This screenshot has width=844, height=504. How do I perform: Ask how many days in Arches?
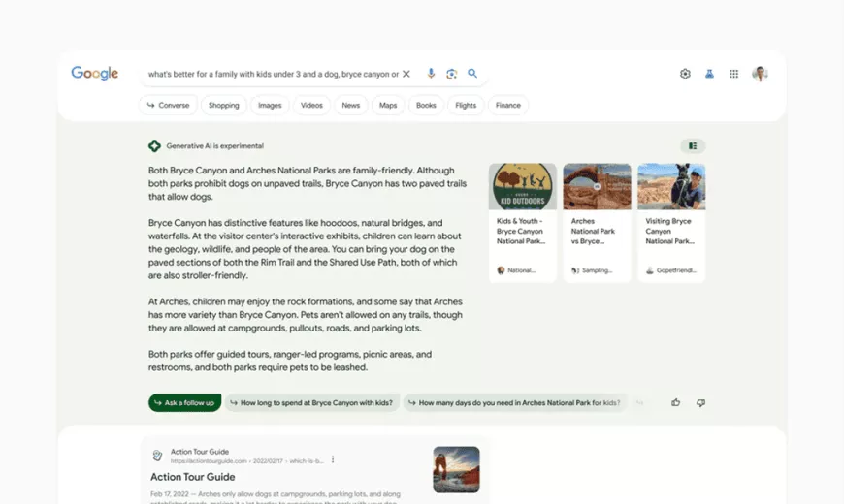tap(515, 402)
